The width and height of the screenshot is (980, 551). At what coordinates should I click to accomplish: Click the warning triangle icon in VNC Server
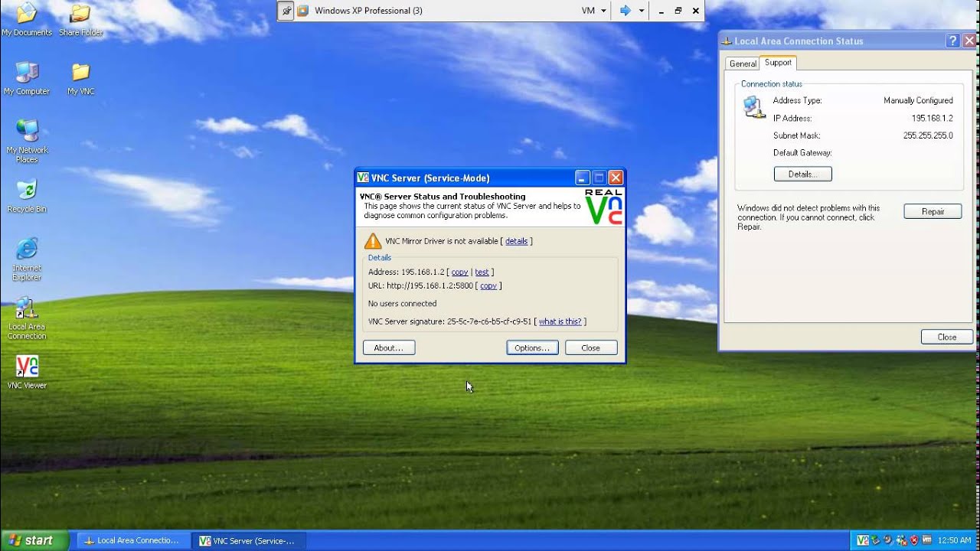point(373,241)
